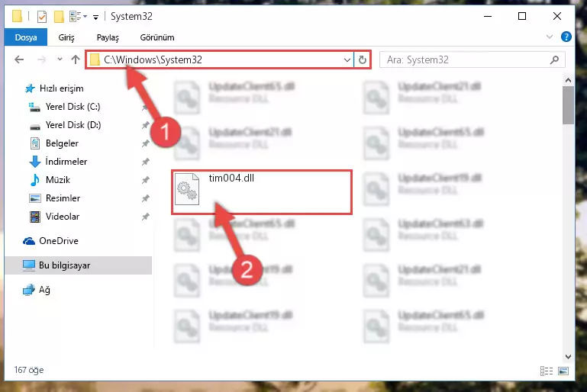The width and height of the screenshot is (587, 392).
Task: Open the Görünüm ribbon tab
Action: 157,37
